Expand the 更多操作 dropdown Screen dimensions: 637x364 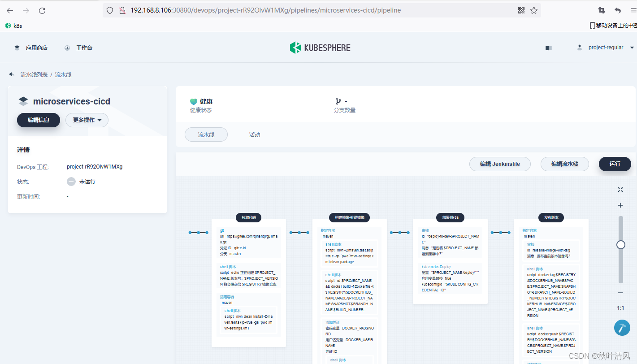click(87, 120)
